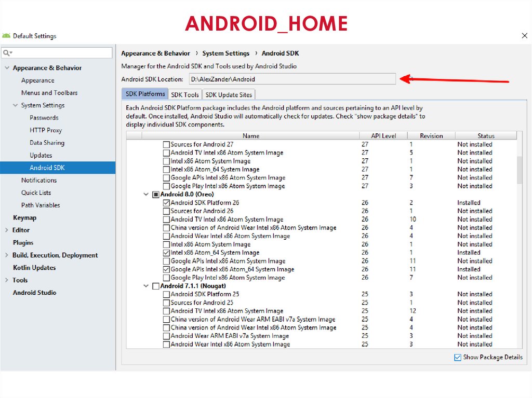Check Android SDK Platform 25

click(x=166, y=295)
